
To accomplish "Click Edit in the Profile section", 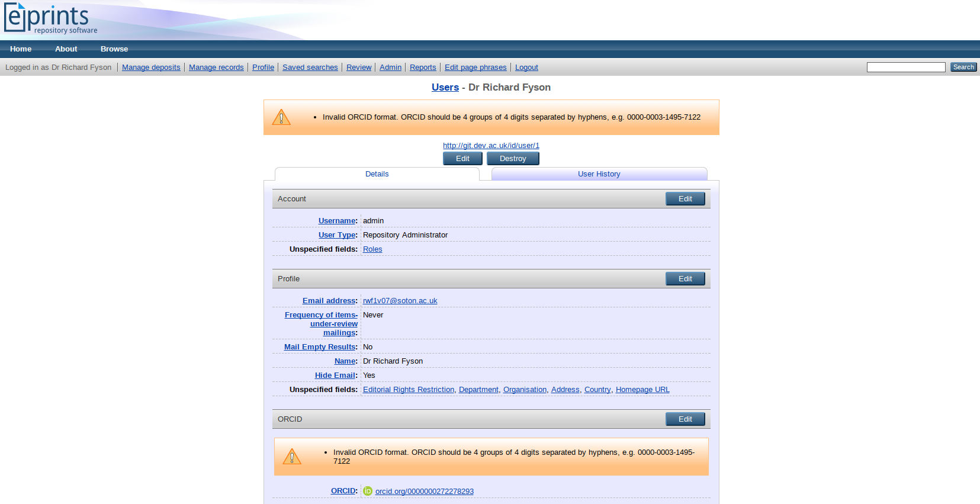I will 685,279.
